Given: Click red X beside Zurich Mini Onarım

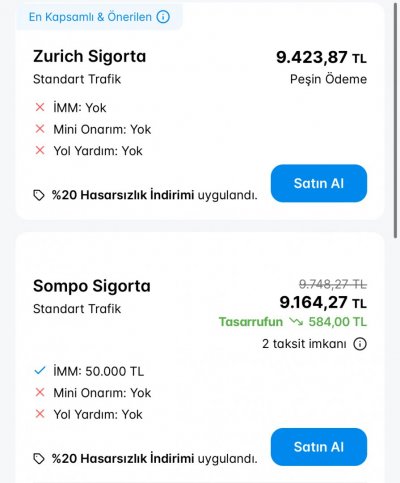Looking at the screenshot, I should click(x=40, y=129).
